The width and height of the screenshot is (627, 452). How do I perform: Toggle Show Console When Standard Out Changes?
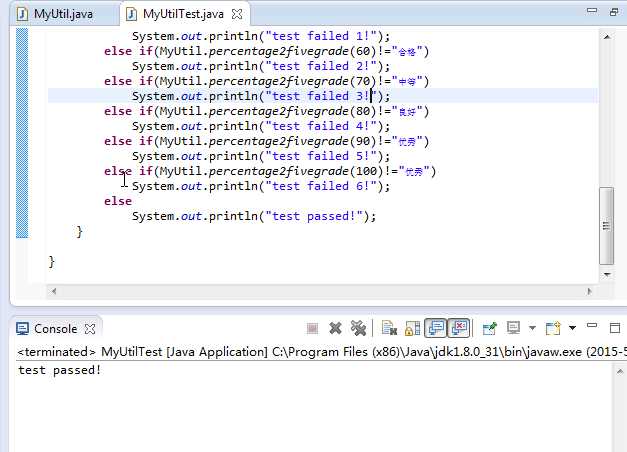point(435,328)
